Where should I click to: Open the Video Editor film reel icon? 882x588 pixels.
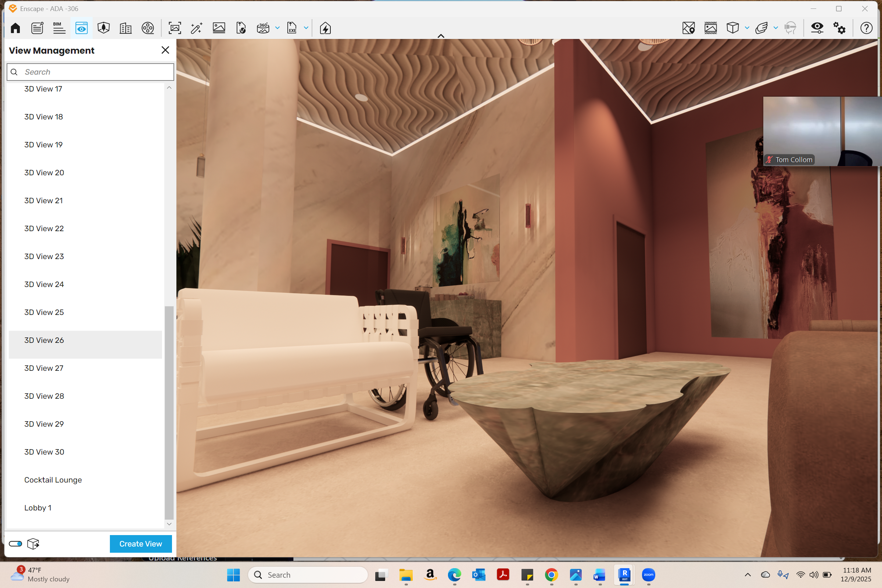[148, 28]
